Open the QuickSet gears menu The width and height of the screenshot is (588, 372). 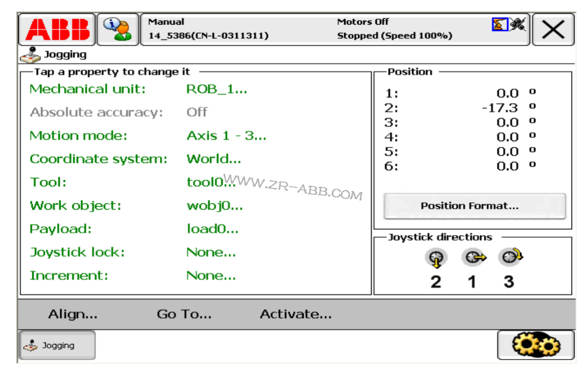(535, 345)
